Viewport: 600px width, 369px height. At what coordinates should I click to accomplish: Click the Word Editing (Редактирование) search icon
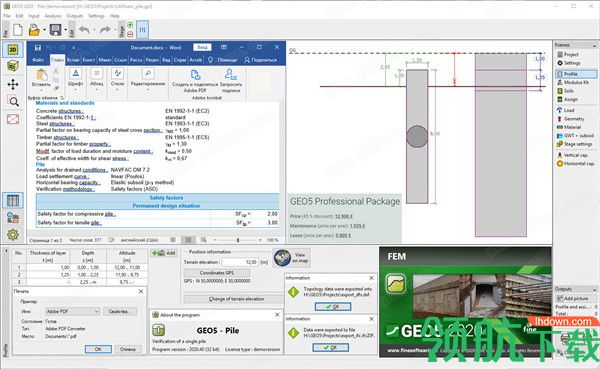pos(148,73)
